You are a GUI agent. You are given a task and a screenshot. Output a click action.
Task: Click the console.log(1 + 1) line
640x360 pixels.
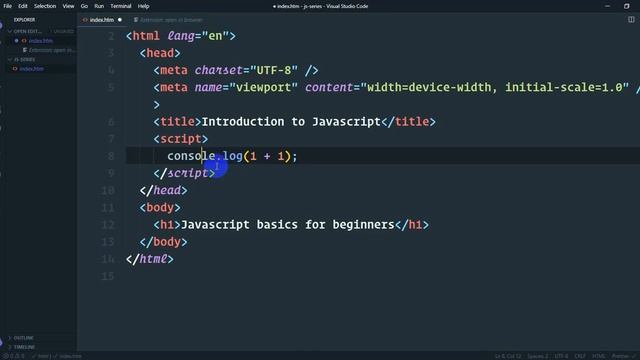(232, 156)
